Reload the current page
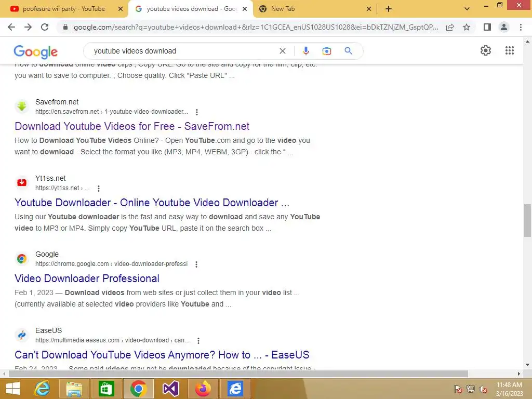The image size is (532, 399). (x=45, y=27)
